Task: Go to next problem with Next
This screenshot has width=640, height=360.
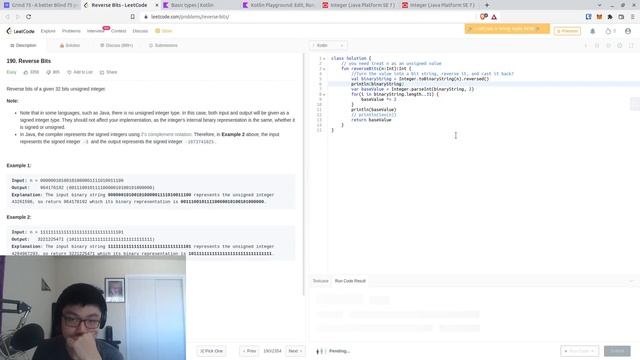Action: (x=295, y=351)
